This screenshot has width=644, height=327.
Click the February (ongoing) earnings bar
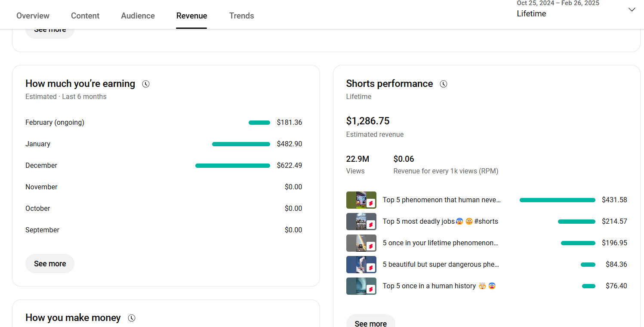(259, 123)
